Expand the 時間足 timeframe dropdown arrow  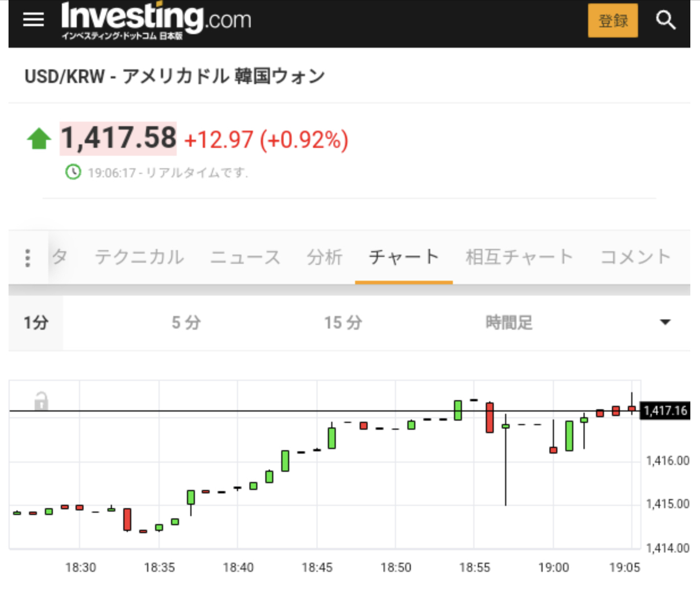click(x=665, y=322)
